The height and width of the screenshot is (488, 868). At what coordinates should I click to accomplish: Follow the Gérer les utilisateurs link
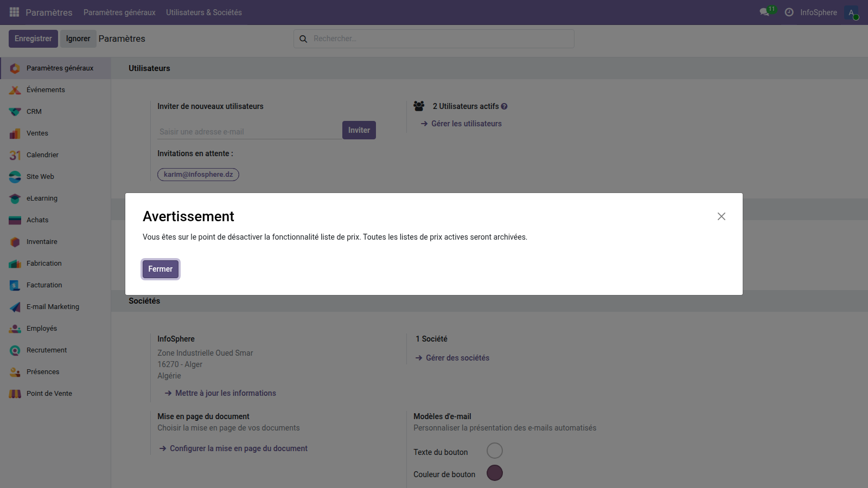point(466,124)
